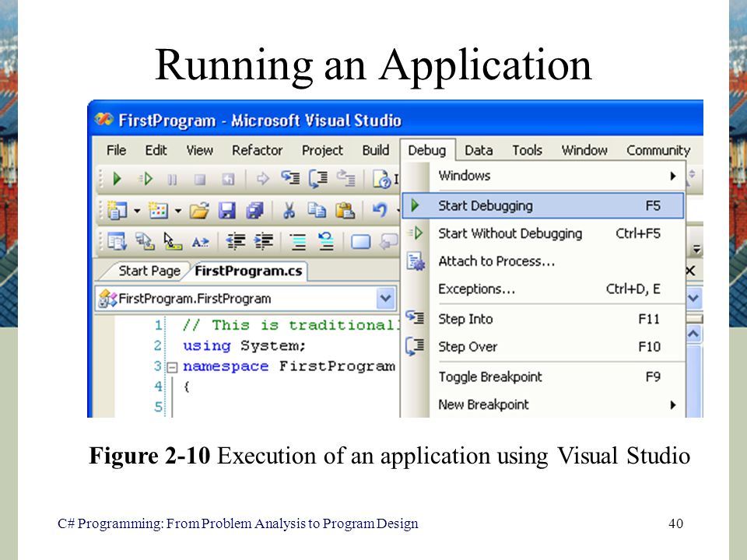
Task: Click the Step Out toolbar icon
Action: coord(345,179)
